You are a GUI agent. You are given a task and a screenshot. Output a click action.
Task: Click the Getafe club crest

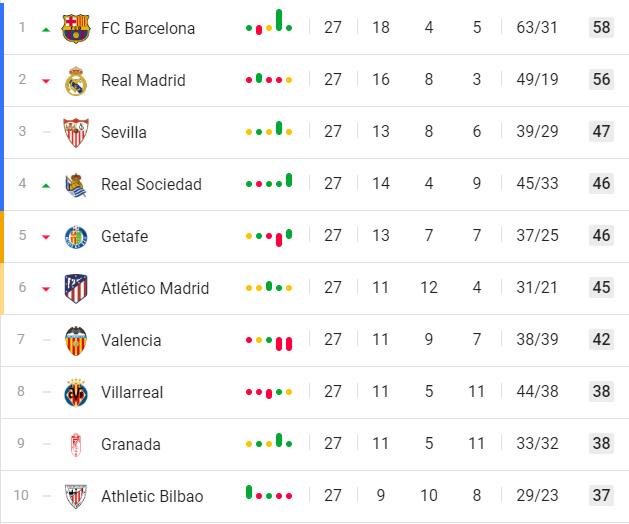pyautogui.click(x=76, y=237)
